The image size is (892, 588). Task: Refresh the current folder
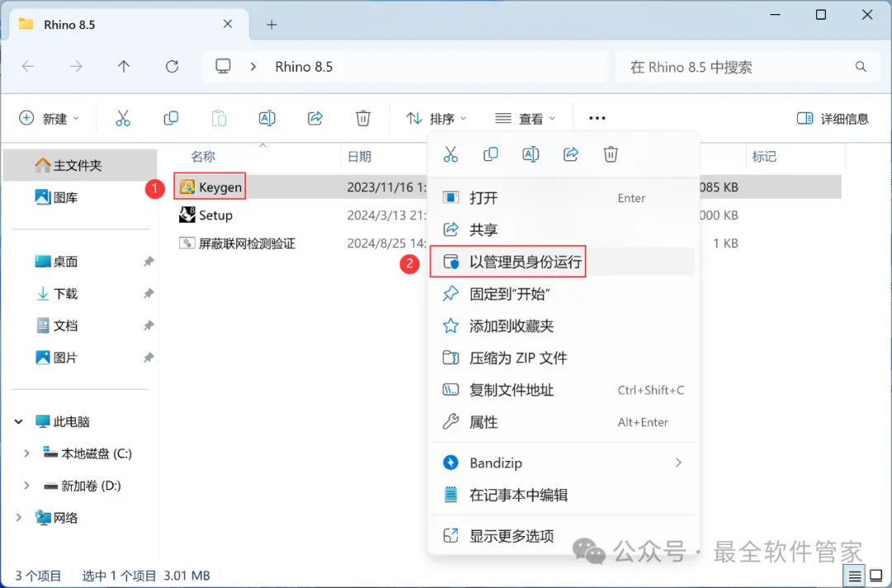tap(172, 67)
